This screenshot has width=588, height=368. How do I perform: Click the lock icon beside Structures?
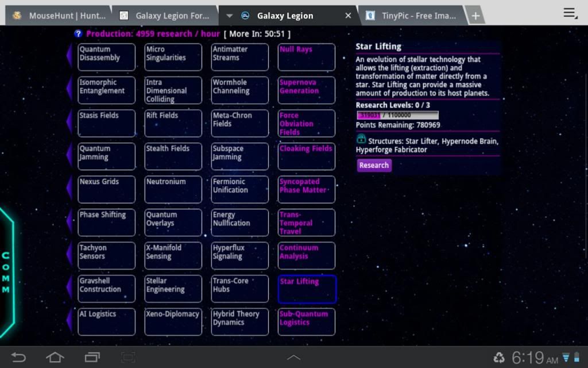point(361,139)
